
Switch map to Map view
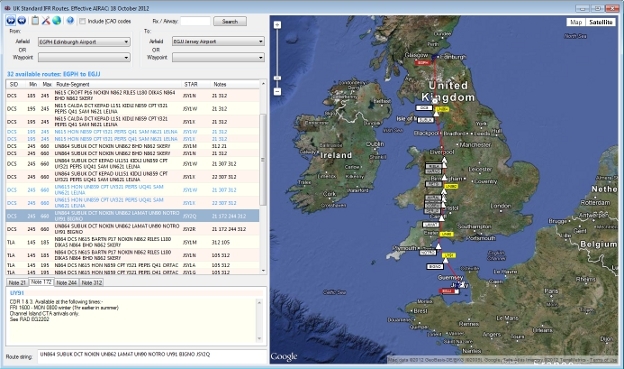[x=575, y=22]
